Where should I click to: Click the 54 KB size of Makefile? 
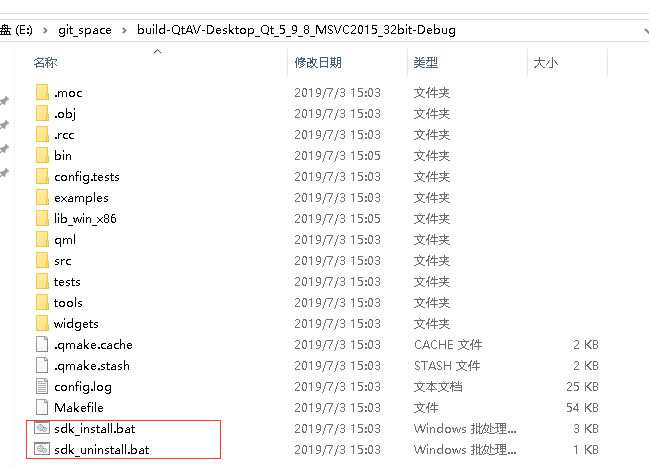coord(582,408)
